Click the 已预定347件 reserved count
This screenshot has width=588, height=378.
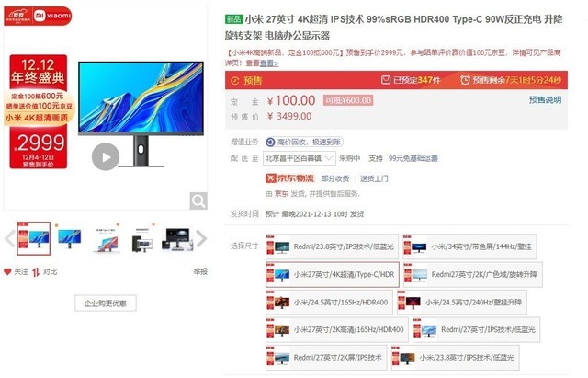(x=416, y=80)
